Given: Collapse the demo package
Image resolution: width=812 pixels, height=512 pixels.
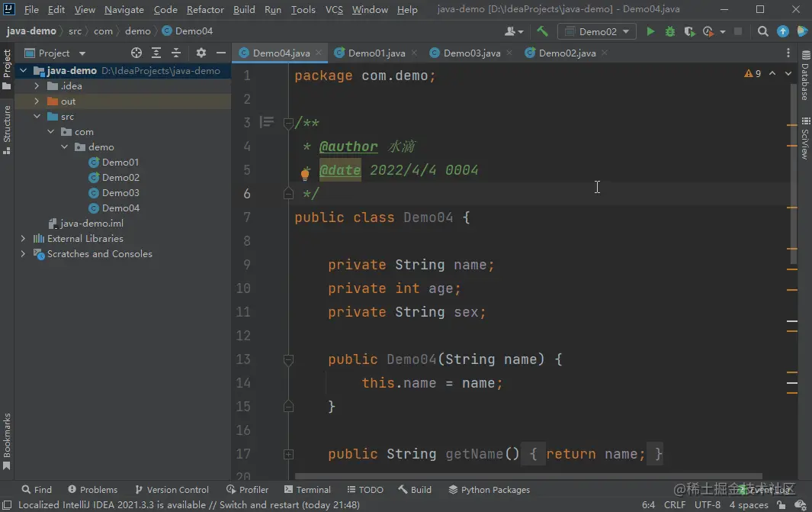Looking at the screenshot, I should point(64,147).
